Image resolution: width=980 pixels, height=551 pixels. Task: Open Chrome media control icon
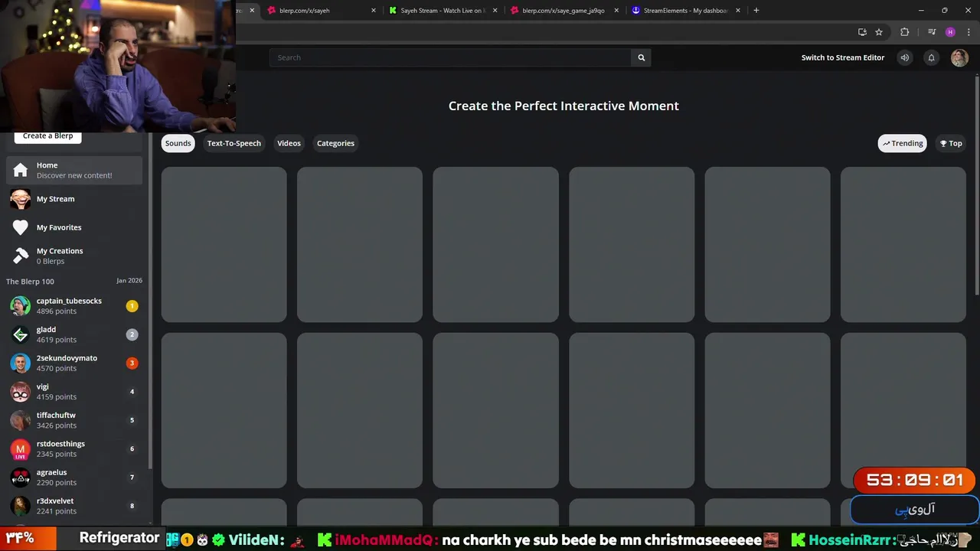coord(932,32)
